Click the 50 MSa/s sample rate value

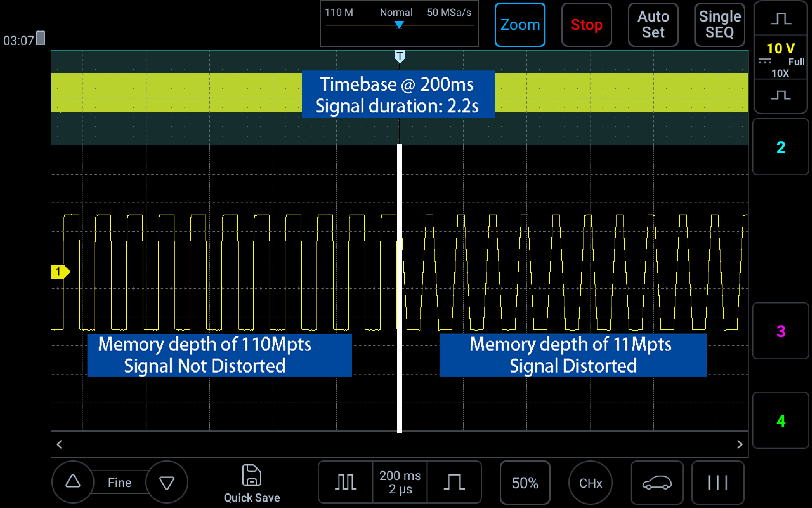(x=449, y=12)
